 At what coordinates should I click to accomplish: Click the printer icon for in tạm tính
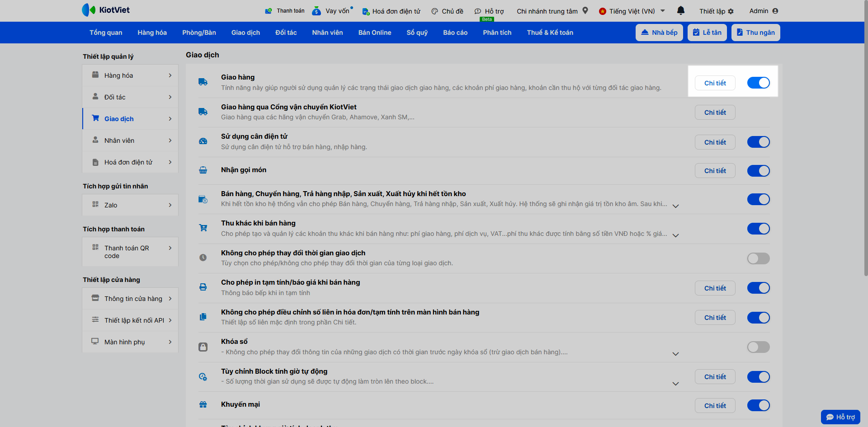point(203,287)
